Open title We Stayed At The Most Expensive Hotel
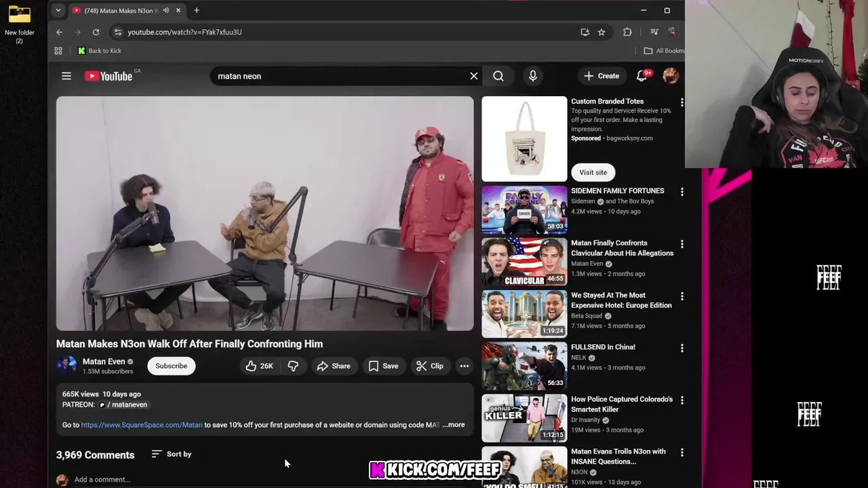The width and height of the screenshot is (868, 488). click(621, 300)
